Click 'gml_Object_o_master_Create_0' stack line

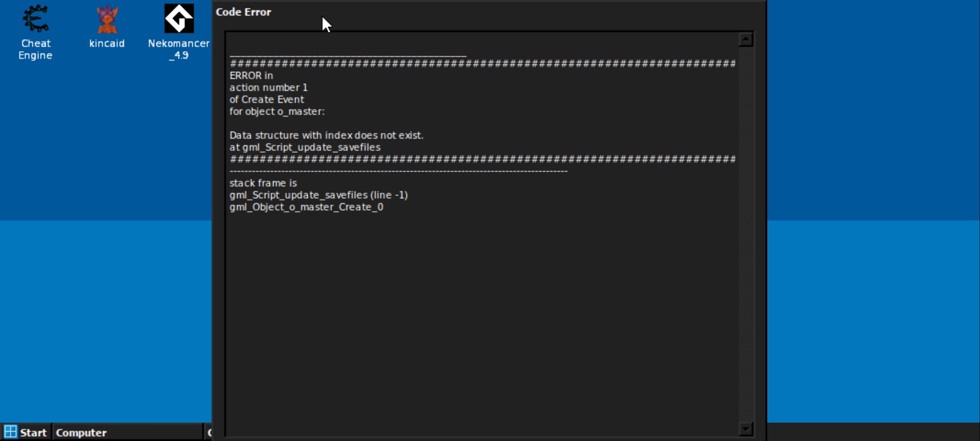[306, 207]
